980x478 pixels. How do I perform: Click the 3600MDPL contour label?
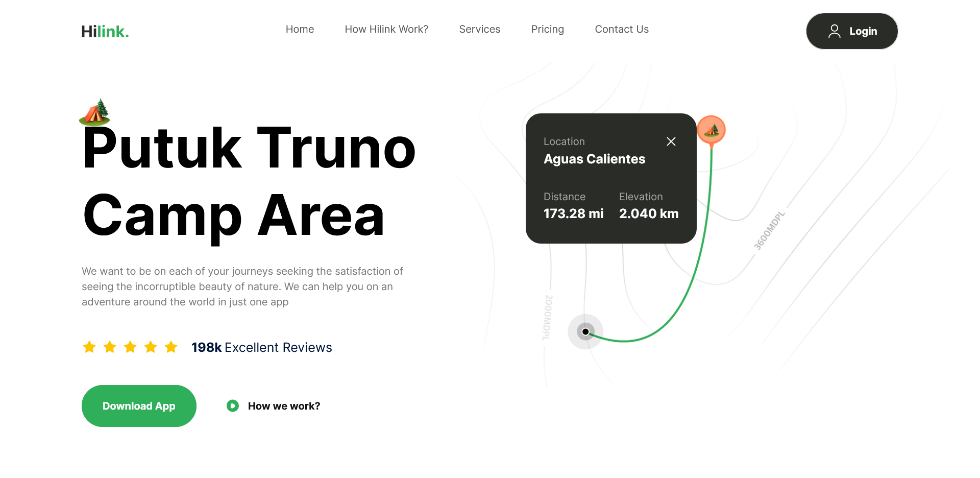tap(769, 231)
